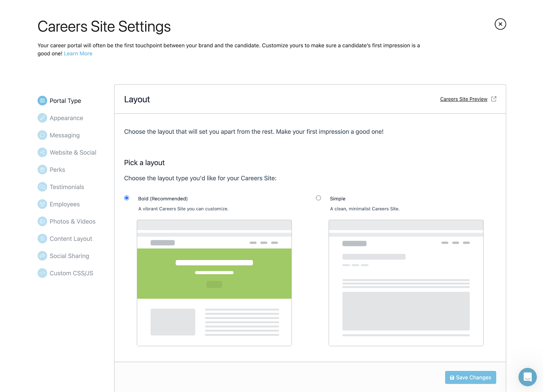The height and width of the screenshot is (392, 543).
Task: Click the Photos & Videos image icon
Action: point(42,221)
